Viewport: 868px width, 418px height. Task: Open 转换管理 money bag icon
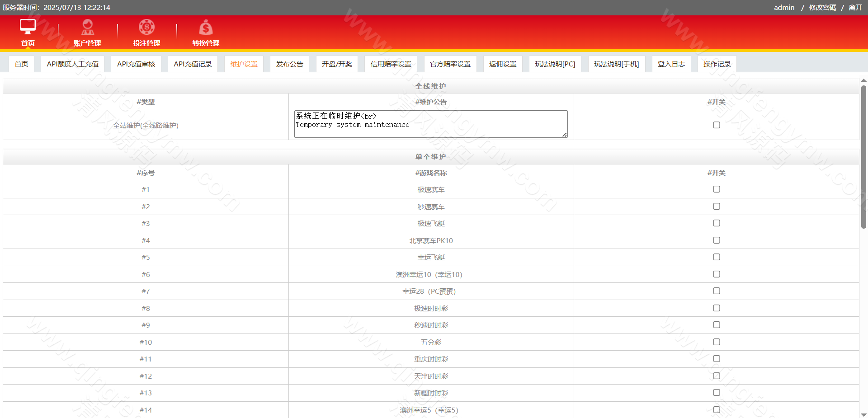point(206,27)
